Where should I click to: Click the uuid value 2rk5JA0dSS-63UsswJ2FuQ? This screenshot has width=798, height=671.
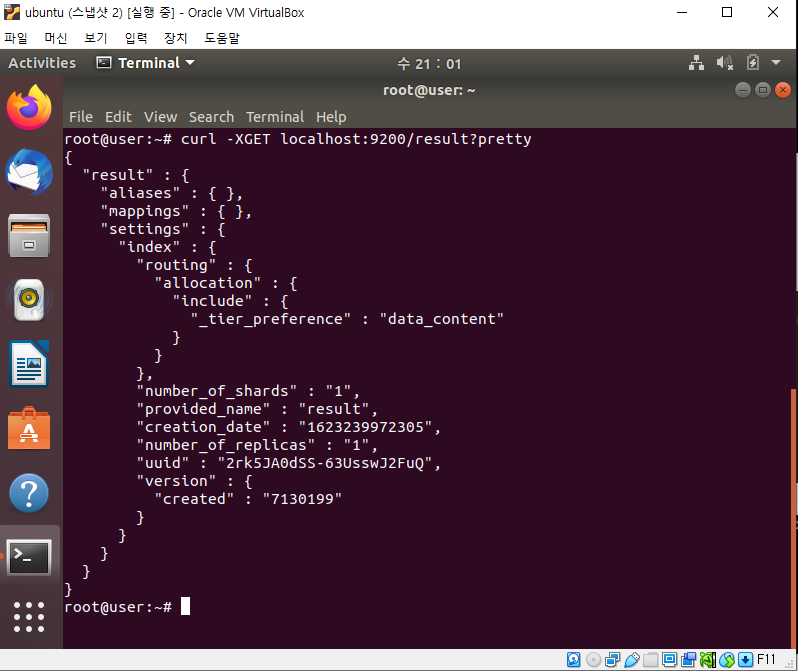[325, 463]
